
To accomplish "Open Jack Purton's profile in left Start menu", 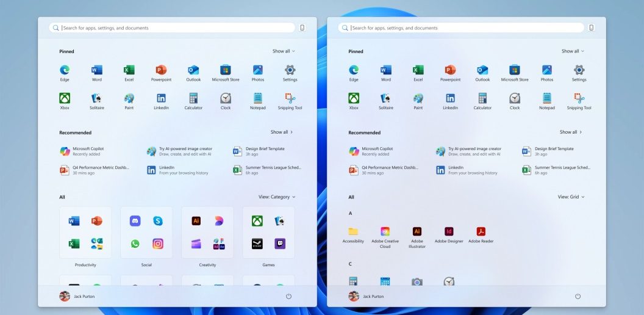I will click(x=77, y=296).
